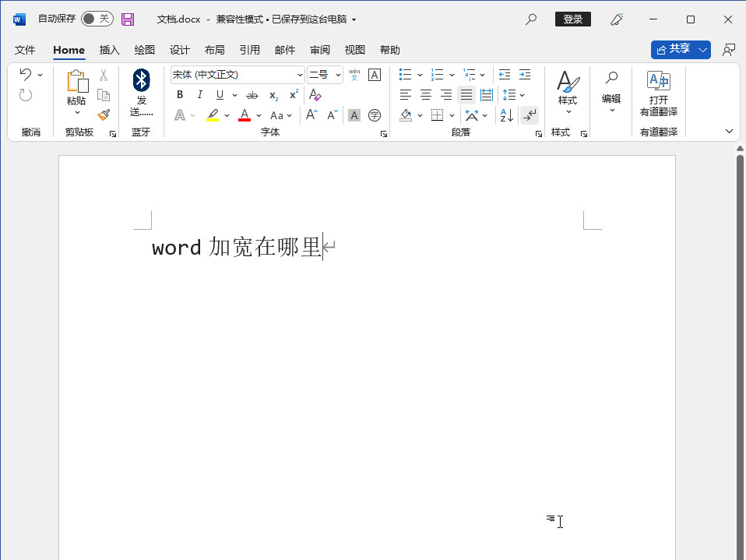Open the 文件 menu
This screenshot has height=560, width=746.
point(25,50)
